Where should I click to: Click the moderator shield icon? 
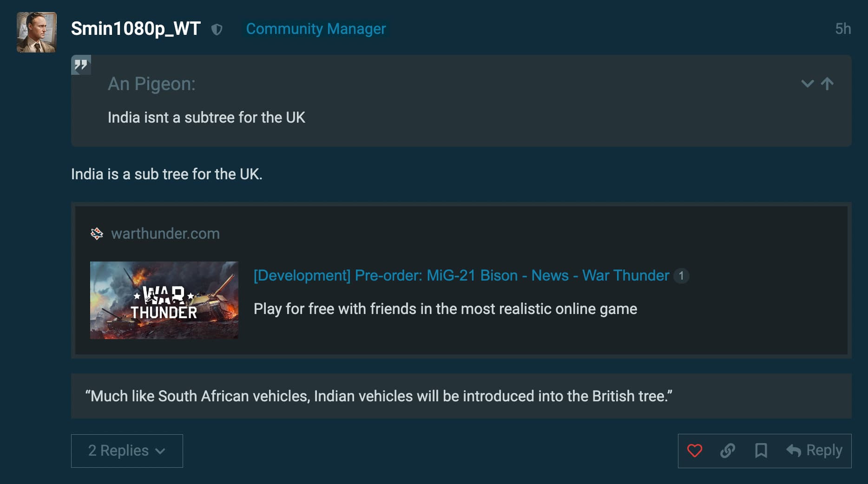tap(217, 30)
